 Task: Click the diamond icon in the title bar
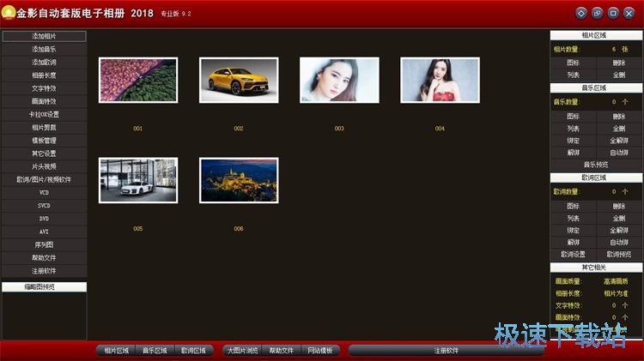pyautogui.click(x=581, y=14)
